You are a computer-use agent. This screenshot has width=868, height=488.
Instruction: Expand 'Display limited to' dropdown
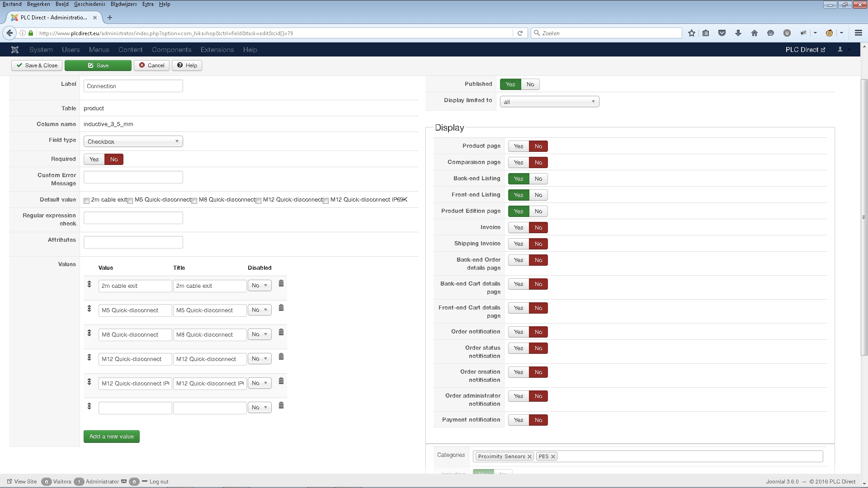point(549,102)
